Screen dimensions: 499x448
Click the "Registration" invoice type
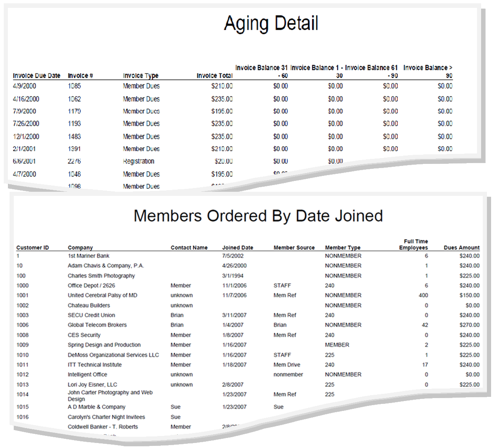tap(139, 161)
